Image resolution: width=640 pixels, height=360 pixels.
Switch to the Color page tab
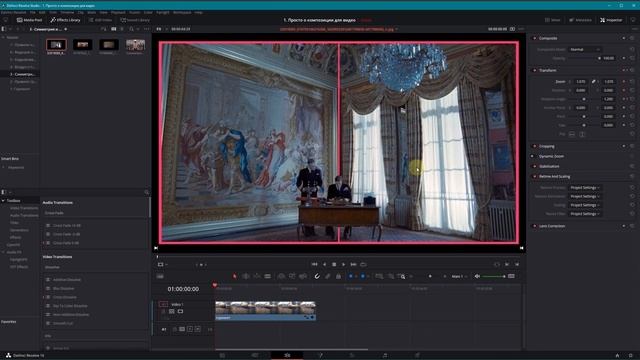[352, 356]
